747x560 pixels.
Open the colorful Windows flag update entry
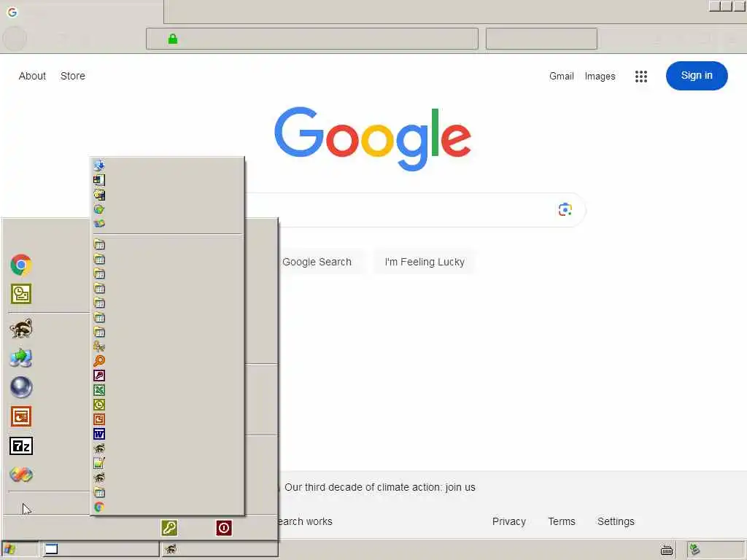(99, 223)
